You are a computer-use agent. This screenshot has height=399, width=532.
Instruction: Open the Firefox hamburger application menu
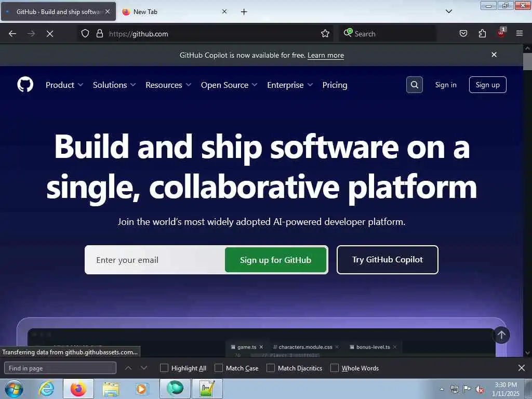520,33
